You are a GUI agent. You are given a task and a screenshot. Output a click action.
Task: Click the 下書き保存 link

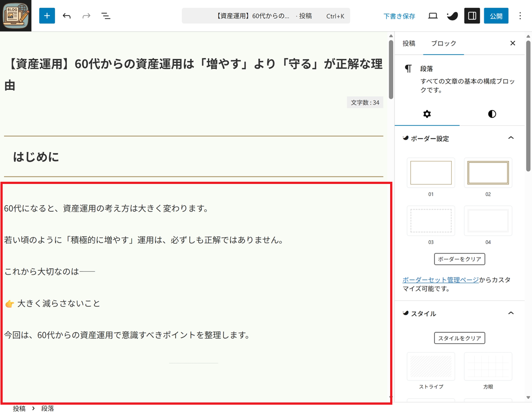pyautogui.click(x=399, y=16)
